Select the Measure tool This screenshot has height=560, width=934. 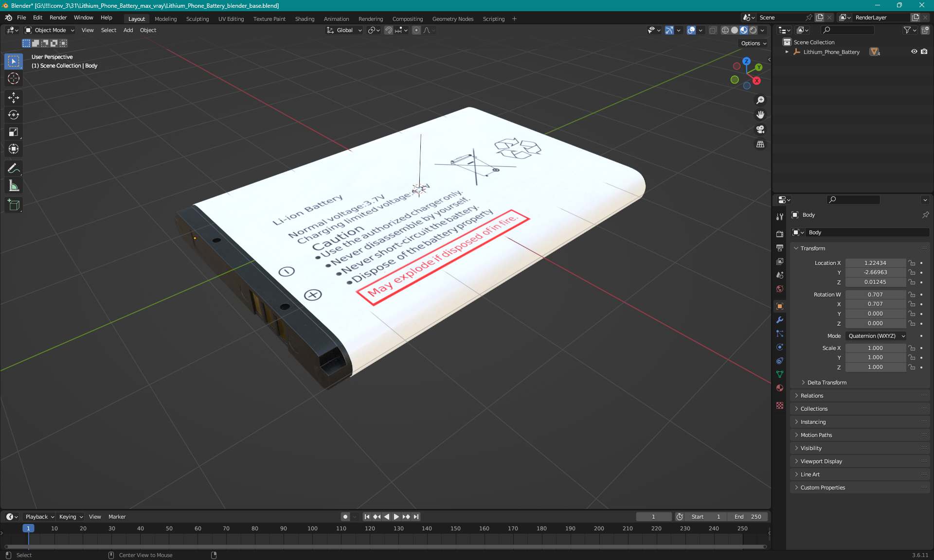tap(14, 186)
